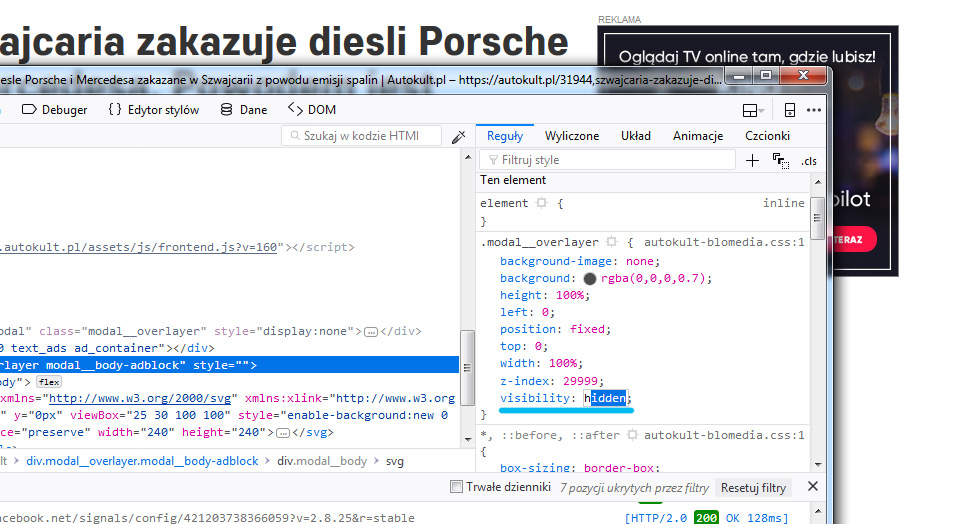
Task: Select the text_ads ad_container div row
Action: click(x=230, y=348)
